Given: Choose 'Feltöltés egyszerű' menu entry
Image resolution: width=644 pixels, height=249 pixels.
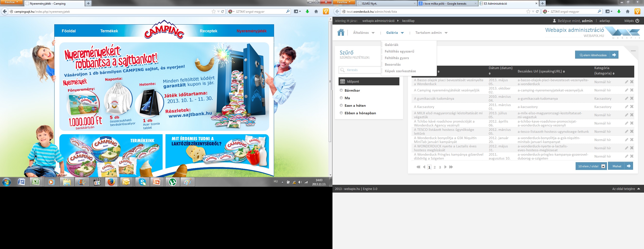Looking at the screenshot, I should click(x=399, y=51).
